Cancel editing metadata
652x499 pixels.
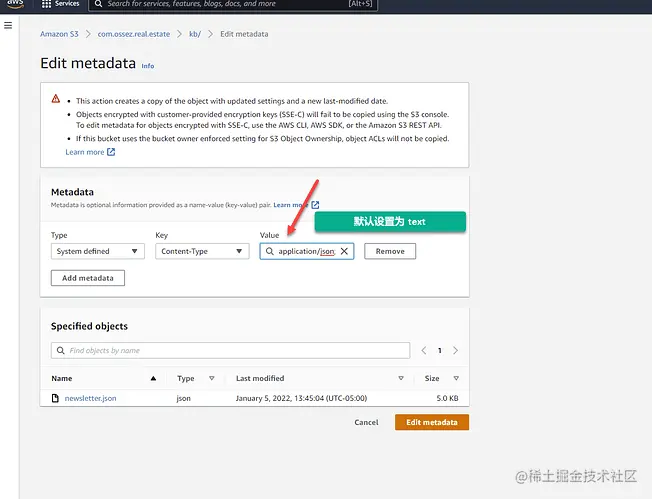366,422
